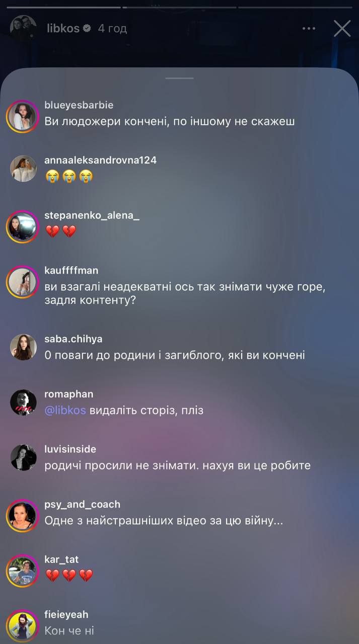
Task: Open the blueyesbarbie username
Action: (79, 105)
